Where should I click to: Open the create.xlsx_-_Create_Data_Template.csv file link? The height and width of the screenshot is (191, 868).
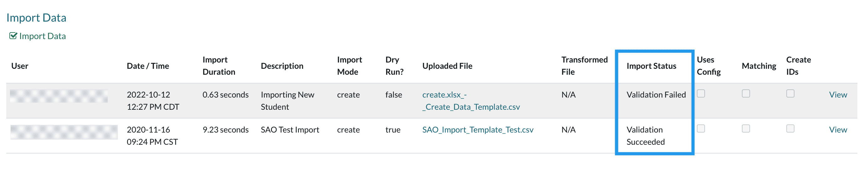(470, 101)
